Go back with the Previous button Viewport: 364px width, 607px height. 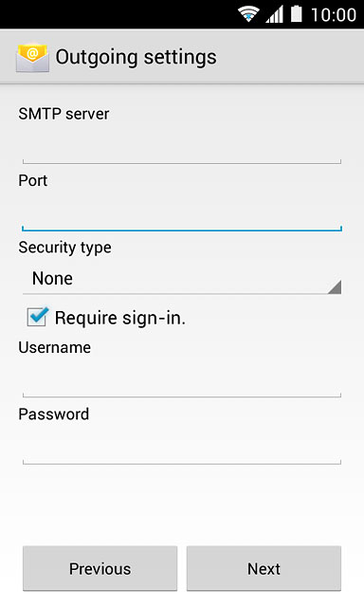(x=100, y=568)
